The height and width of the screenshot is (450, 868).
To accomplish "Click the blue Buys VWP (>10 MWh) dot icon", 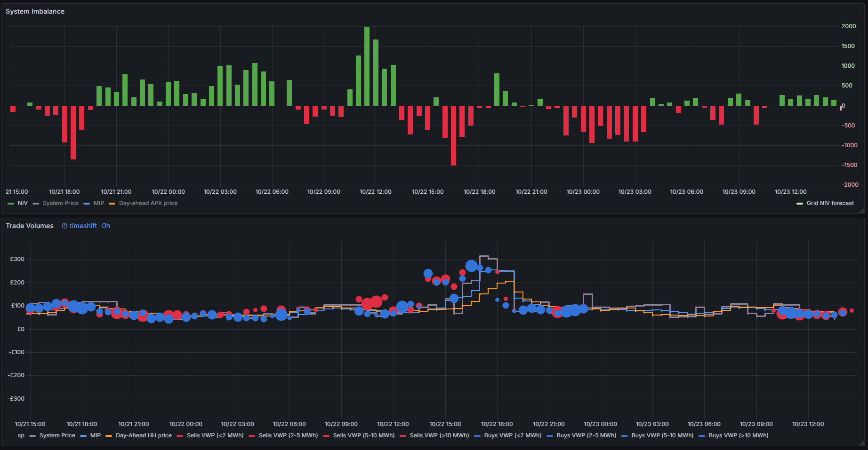I will click(x=702, y=435).
